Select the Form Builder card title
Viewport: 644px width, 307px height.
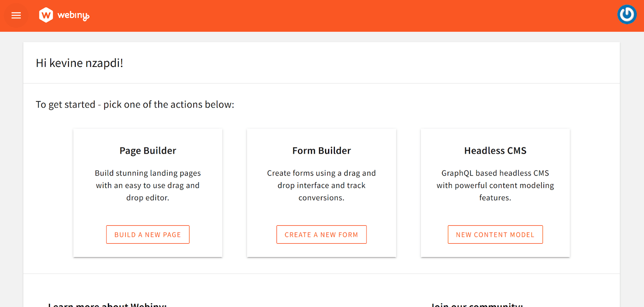(x=322, y=151)
